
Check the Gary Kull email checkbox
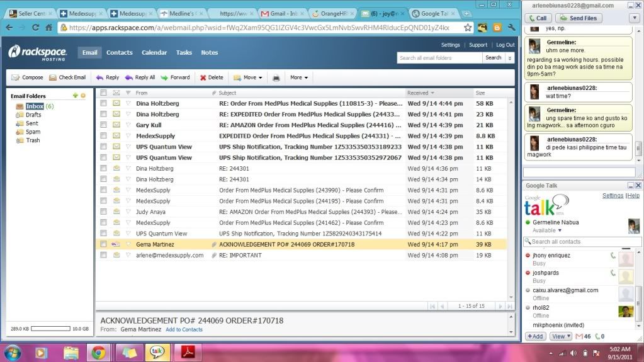[x=103, y=125]
